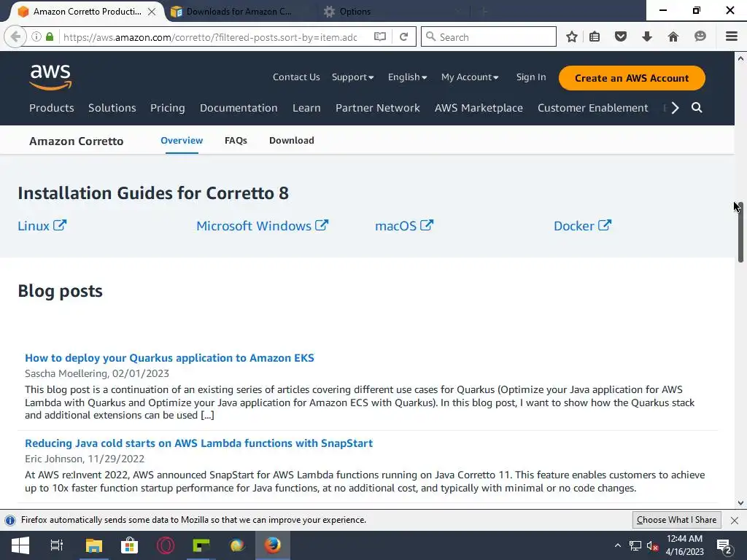Viewport: 747px width, 560px height.
Task: Bookmark this page with the star icon
Action: coord(572,36)
